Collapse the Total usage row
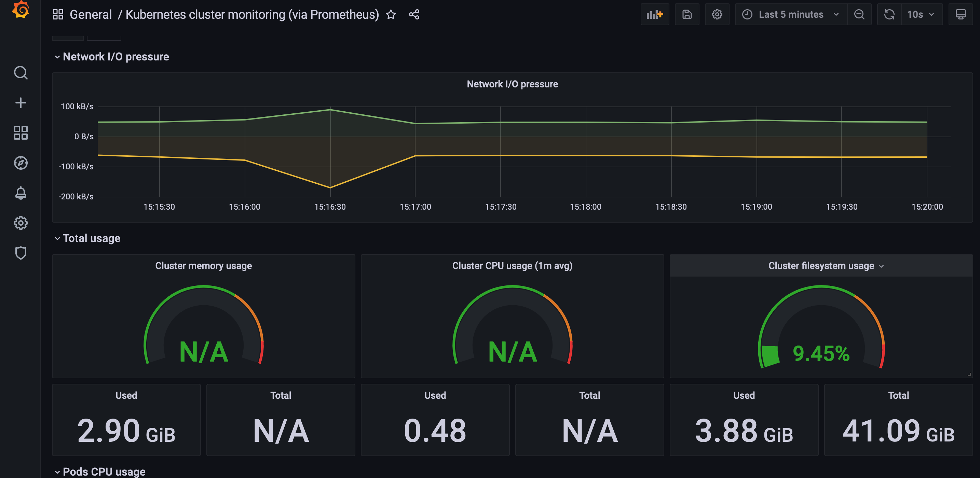 [57, 238]
